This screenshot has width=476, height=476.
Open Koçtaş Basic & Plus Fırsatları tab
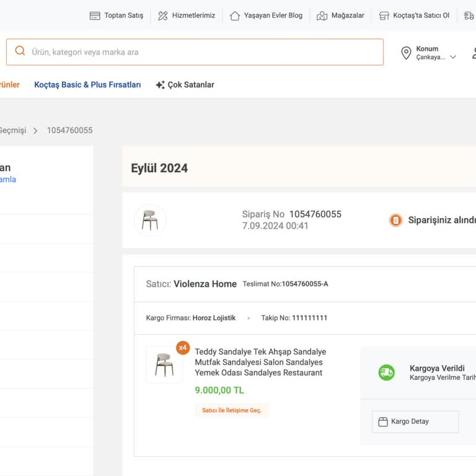pos(87,85)
